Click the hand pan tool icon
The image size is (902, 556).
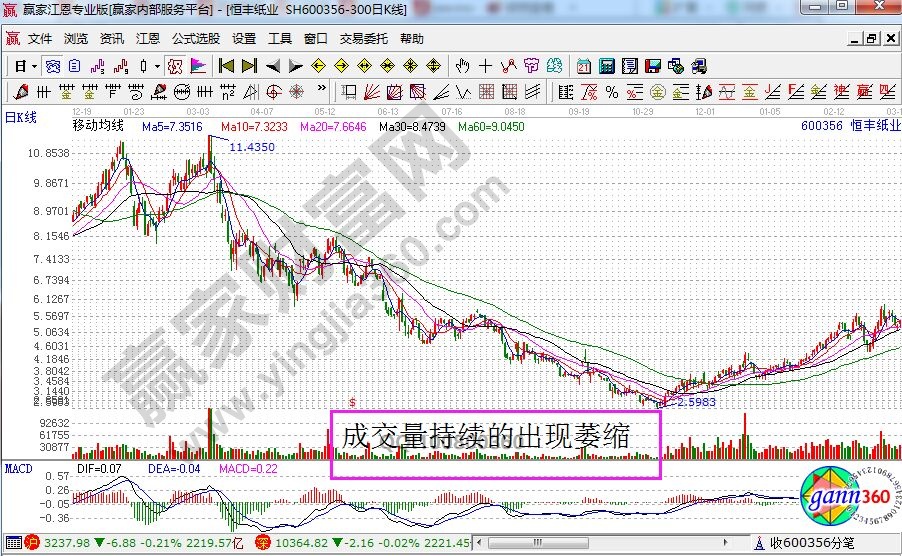(462, 66)
